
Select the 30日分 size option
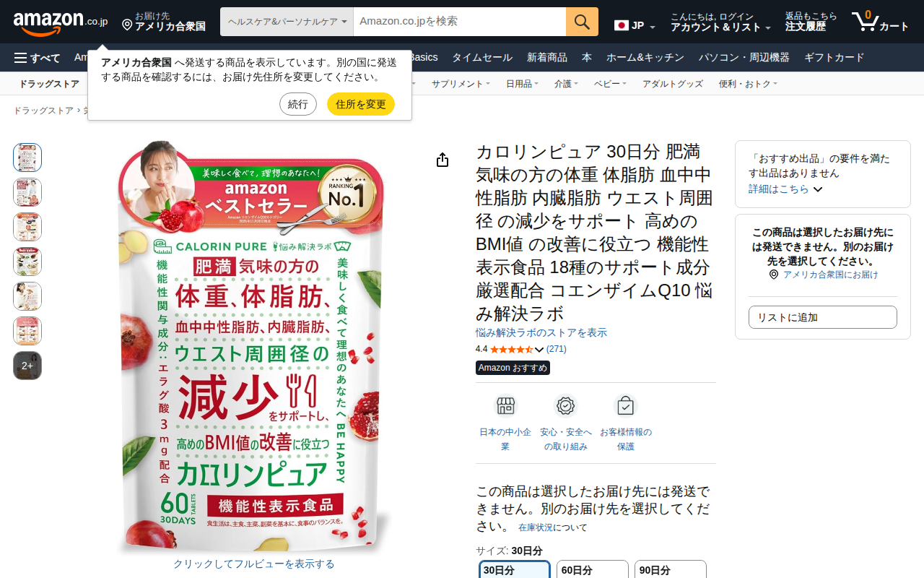tap(515, 569)
